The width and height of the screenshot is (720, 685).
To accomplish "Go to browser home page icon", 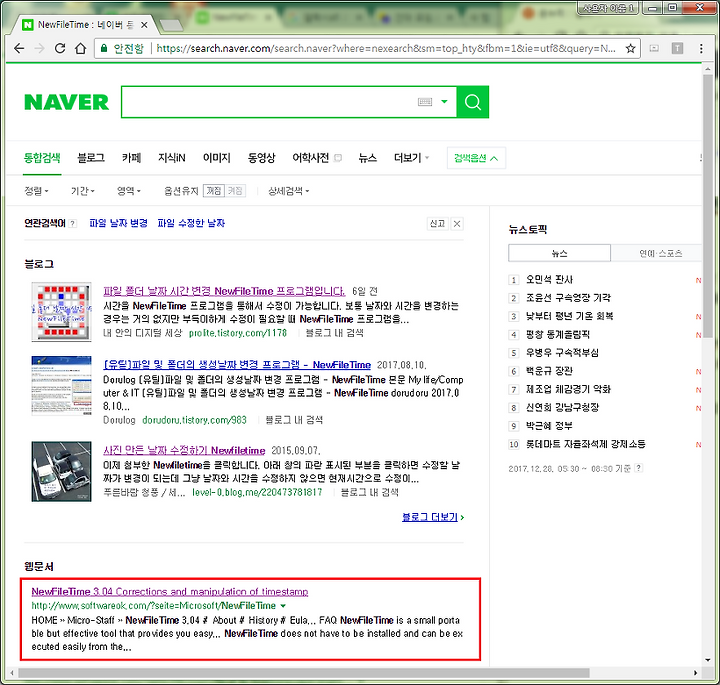I will click(81, 48).
